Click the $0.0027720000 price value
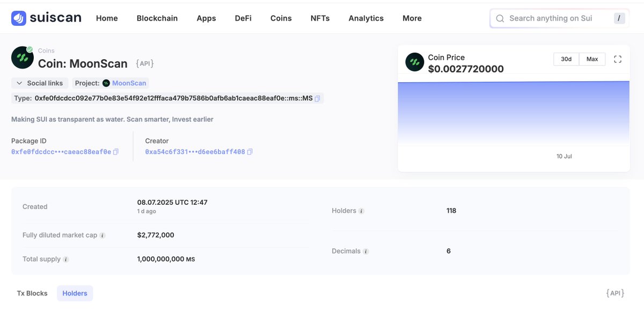The height and width of the screenshot is (309, 644). [466, 69]
